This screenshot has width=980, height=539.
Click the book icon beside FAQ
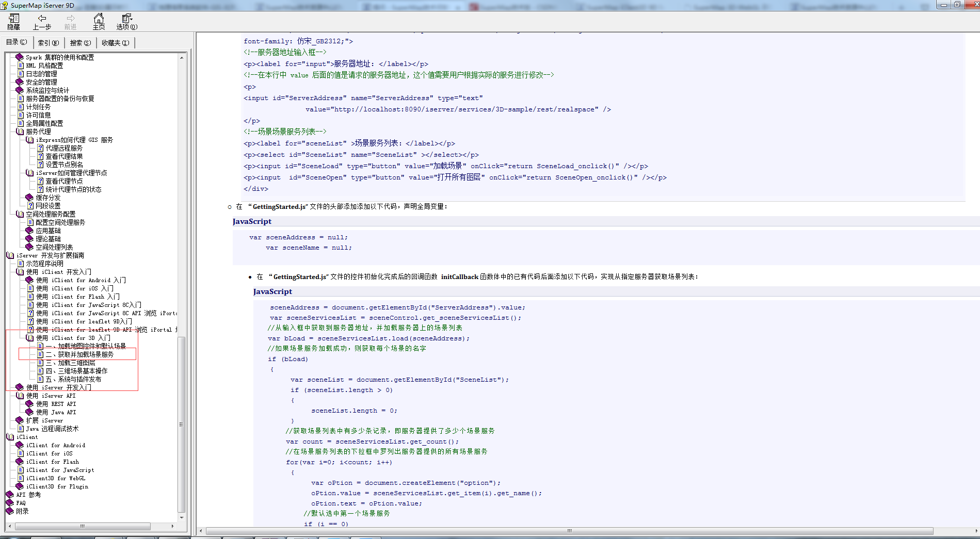click(x=10, y=503)
